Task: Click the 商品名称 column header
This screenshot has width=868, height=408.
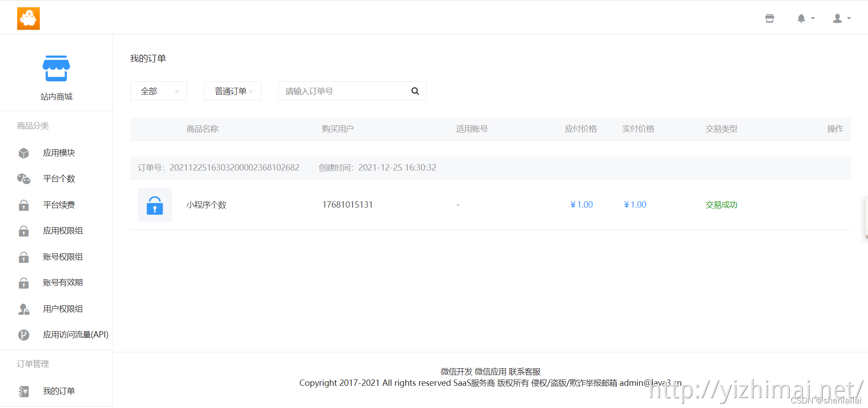Action: click(202, 129)
